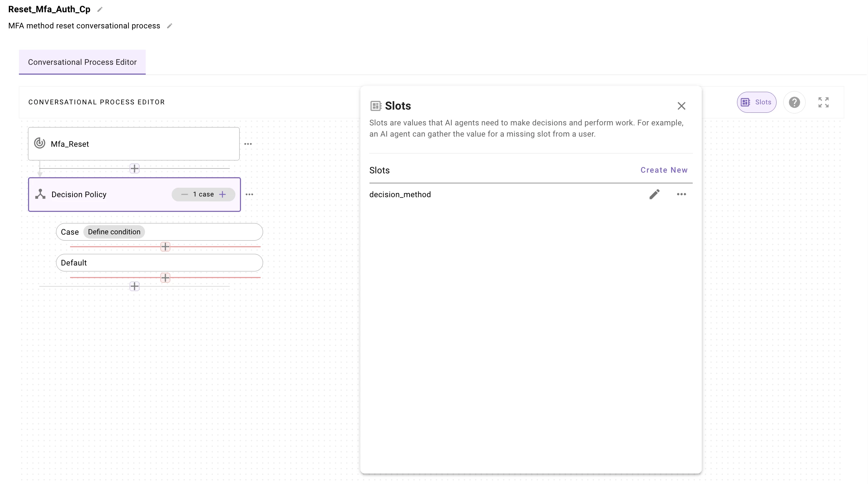The width and height of the screenshot is (868, 484).
Task: Select the Default case row
Action: (x=159, y=263)
